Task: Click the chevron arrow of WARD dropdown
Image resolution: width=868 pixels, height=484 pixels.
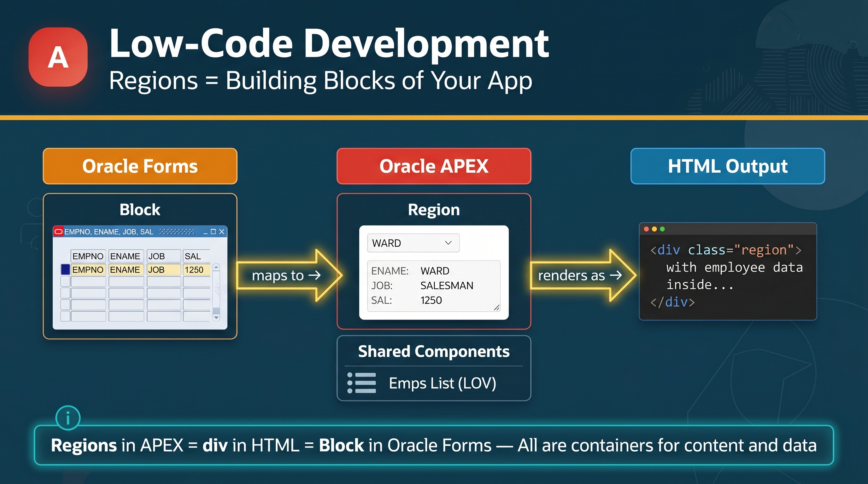Action: point(448,243)
